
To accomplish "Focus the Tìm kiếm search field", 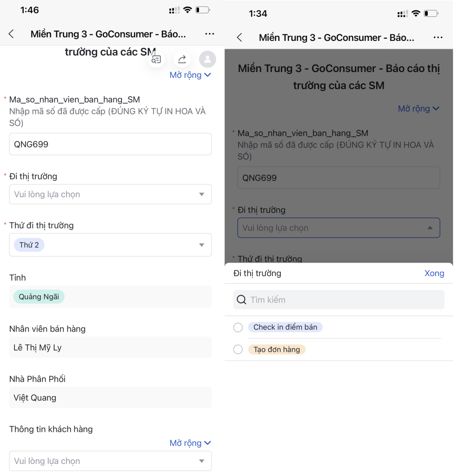I will pos(339,300).
